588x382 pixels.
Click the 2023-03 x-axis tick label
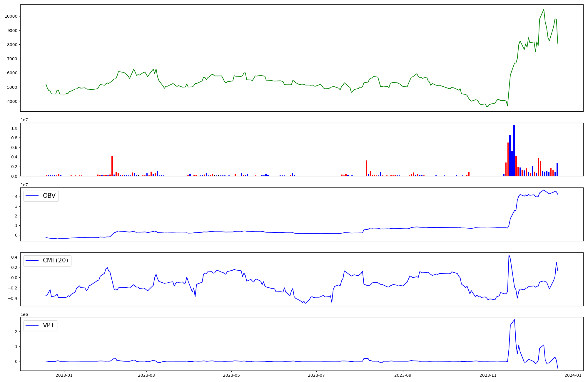(146, 375)
